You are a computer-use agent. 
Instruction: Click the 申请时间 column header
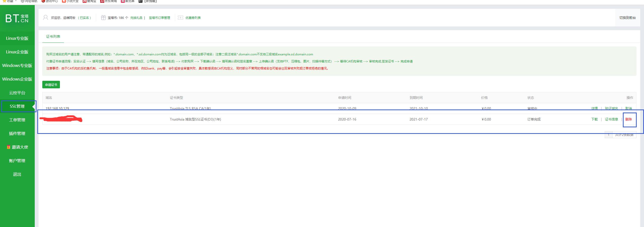[x=345, y=98]
